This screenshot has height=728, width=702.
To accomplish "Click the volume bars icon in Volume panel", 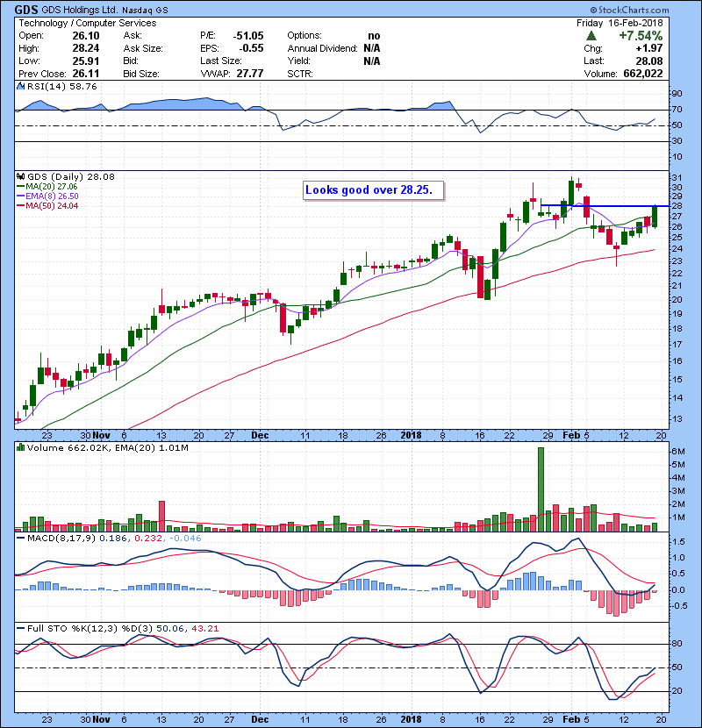I will 20,447.
